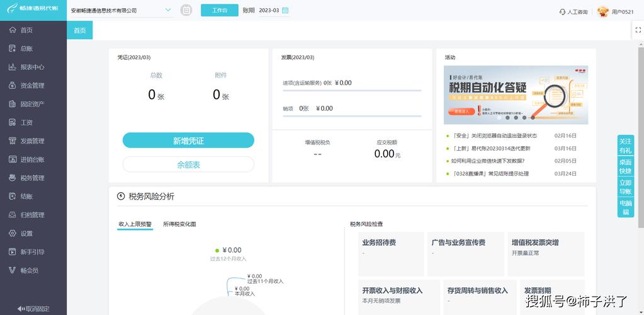Click the 立即导账 side button
The image size is (644, 315).
pos(626,186)
